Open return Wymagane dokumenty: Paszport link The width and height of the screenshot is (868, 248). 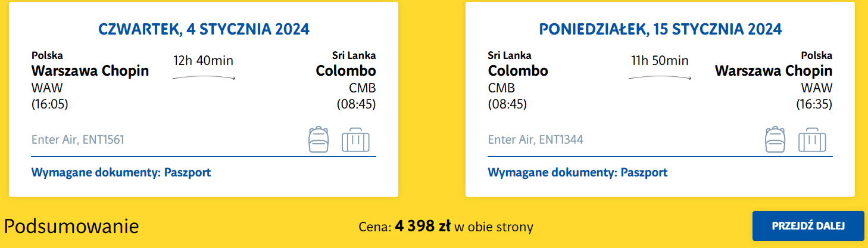(x=577, y=173)
